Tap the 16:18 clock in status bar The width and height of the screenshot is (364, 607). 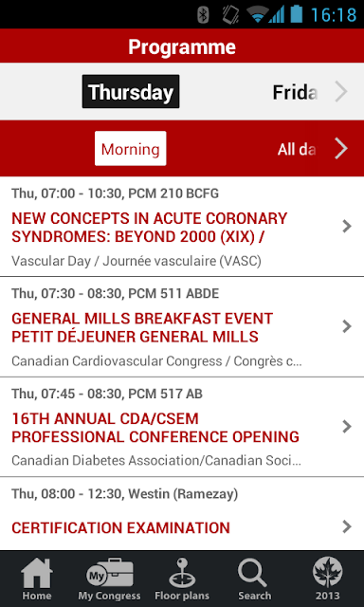point(334,15)
